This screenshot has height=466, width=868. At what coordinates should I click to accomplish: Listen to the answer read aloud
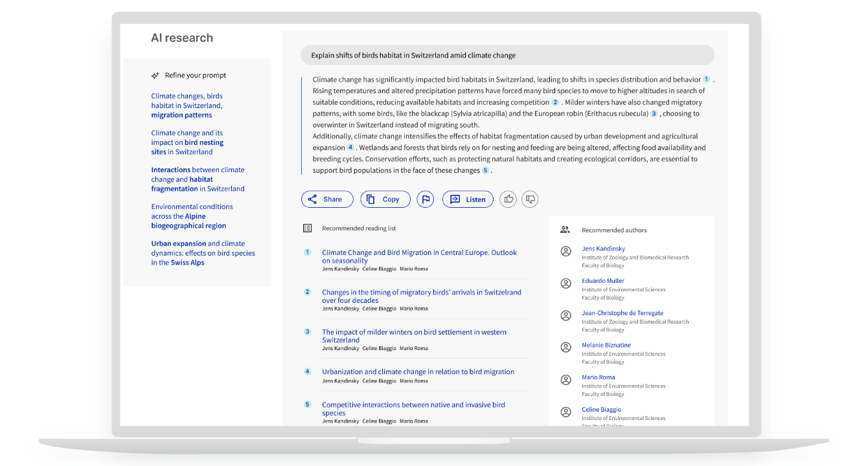point(468,199)
